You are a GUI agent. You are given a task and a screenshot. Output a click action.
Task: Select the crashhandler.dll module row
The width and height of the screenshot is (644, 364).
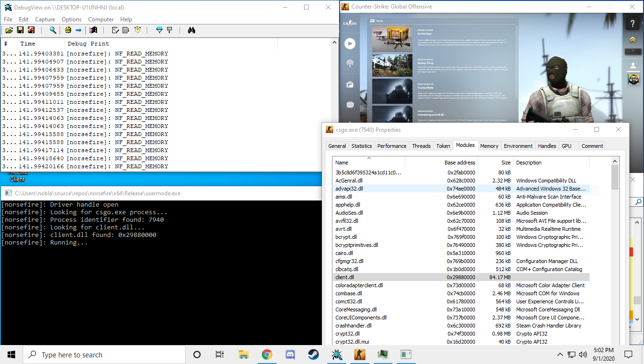coord(461,326)
